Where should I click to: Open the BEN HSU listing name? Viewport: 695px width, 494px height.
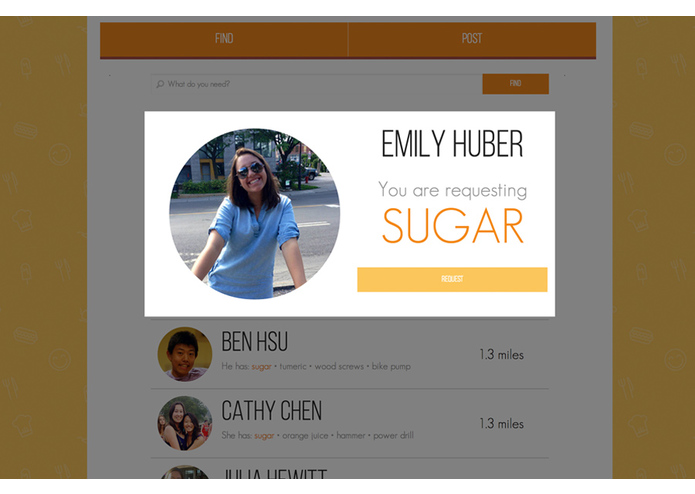(x=254, y=342)
